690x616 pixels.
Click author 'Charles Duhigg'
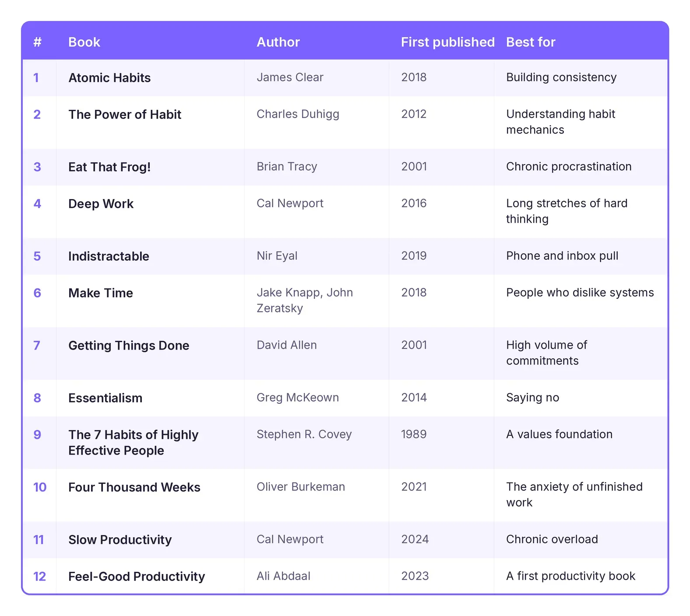click(298, 114)
